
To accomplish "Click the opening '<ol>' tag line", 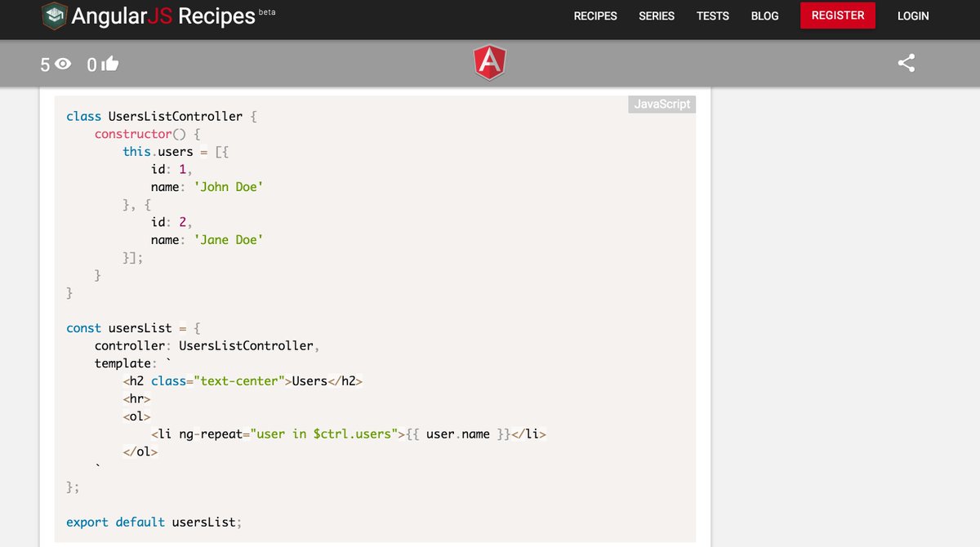I will (x=136, y=416).
